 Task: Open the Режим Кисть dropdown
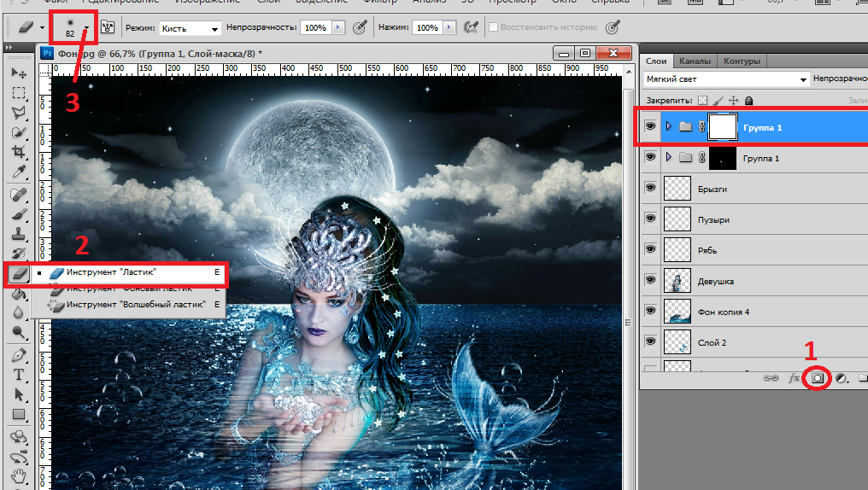(x=190, y=28)
